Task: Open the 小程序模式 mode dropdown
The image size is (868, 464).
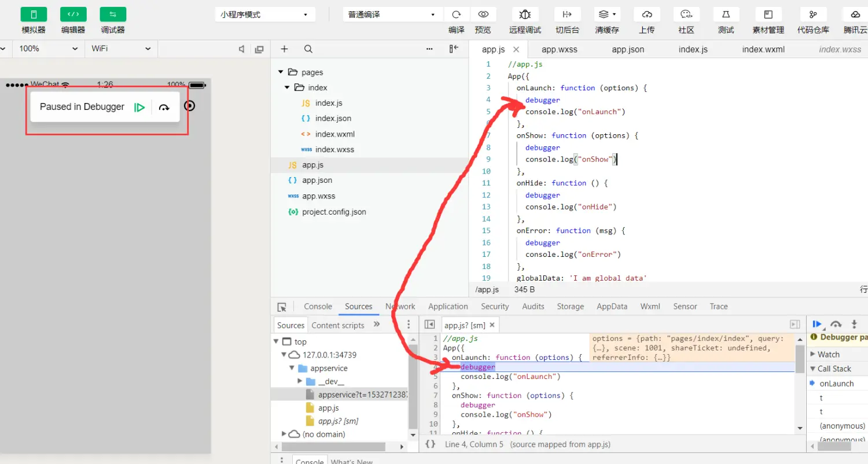Action: [x=265, y=14]
